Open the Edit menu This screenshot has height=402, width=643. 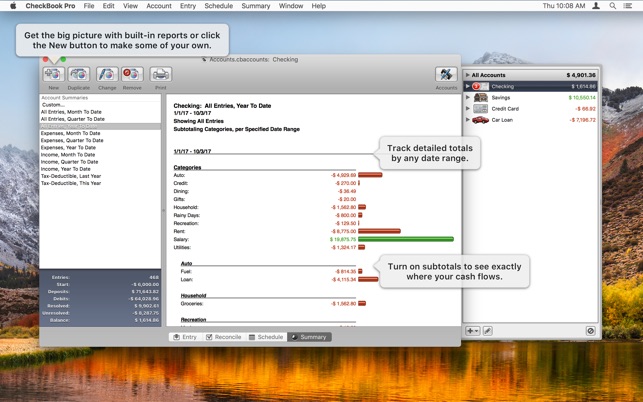[108, 6]
